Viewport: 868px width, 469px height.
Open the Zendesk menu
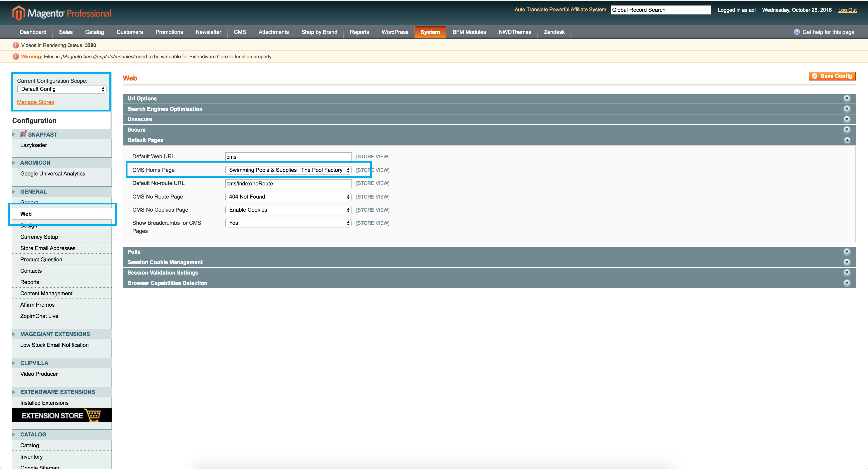pos(554,32)
